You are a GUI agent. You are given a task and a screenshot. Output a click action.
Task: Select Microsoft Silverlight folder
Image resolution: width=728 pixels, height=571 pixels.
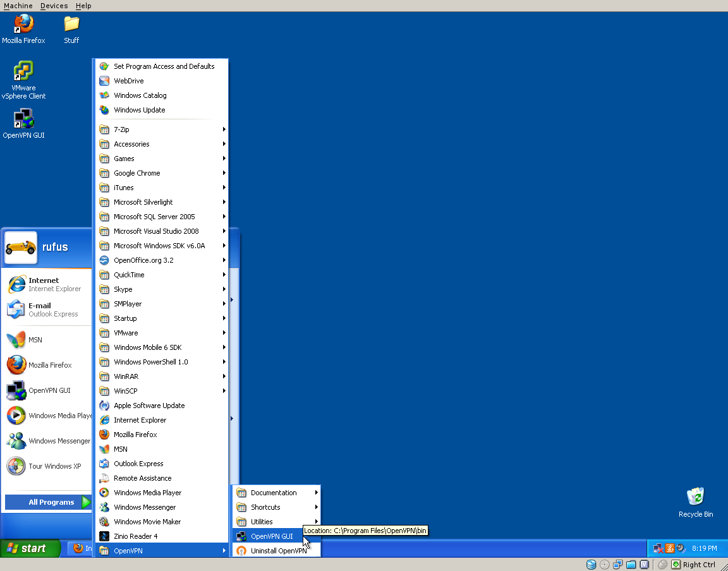pos(162,202)
